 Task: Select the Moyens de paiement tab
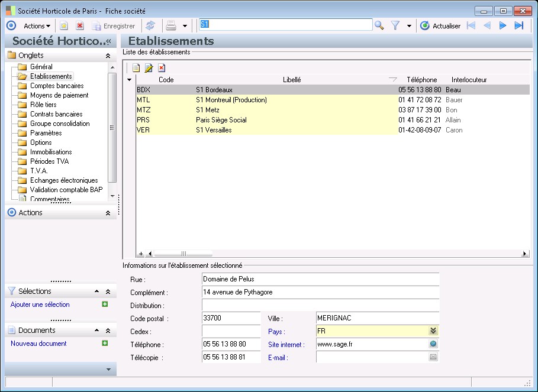(x=59, y=95)
